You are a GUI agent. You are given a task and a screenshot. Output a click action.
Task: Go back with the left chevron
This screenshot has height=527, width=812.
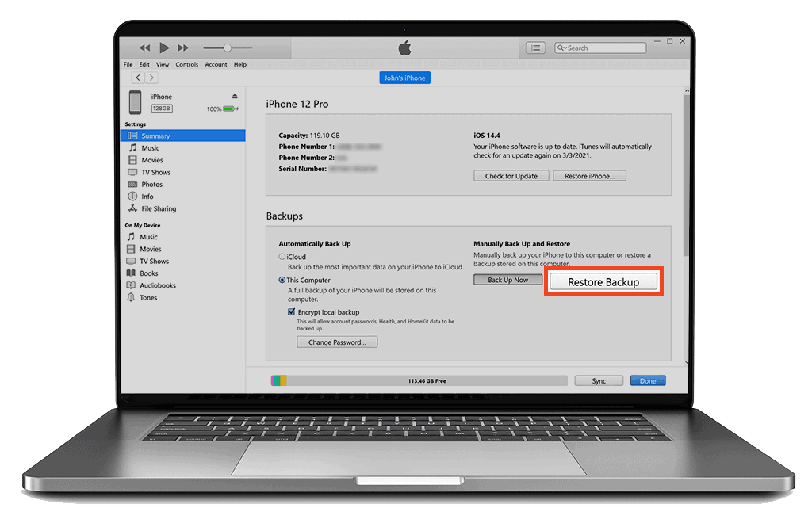(138, 78)
